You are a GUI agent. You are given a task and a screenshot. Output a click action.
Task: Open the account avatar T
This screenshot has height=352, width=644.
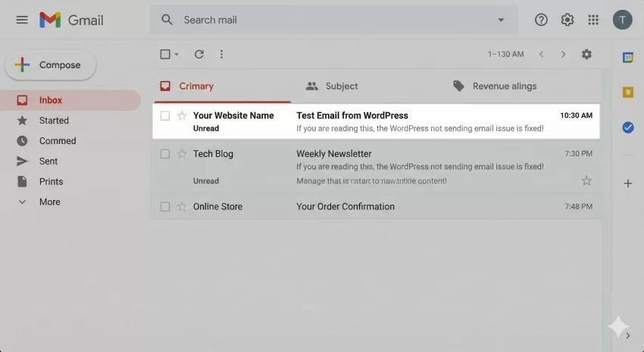pos(622,20)
